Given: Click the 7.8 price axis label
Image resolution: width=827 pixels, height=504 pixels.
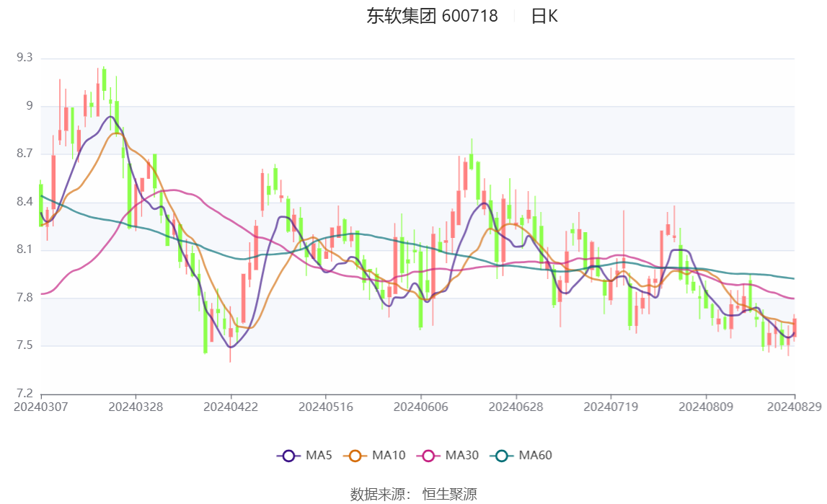Looking at the screenshot, I should click(x=25, y=297).
